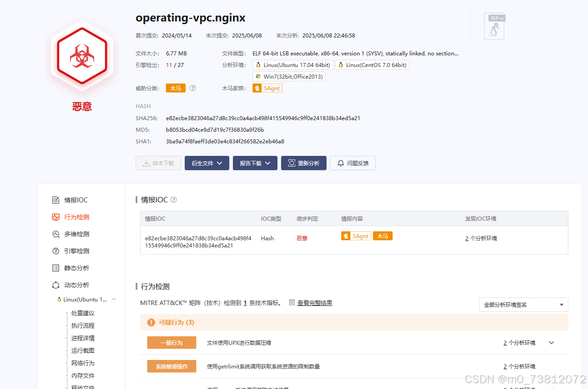
Task: Open 运行截图 under the Ubuntu node
Action: [x=83, y=351]
